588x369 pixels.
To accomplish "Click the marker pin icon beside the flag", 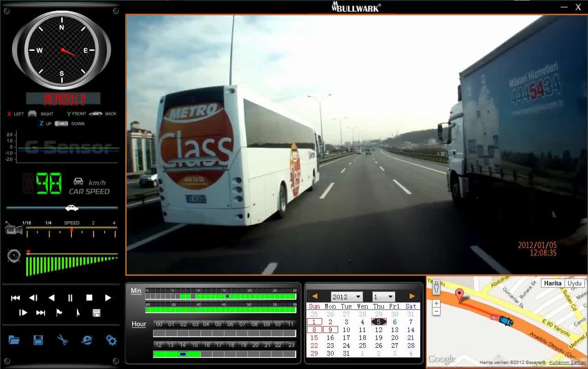I will 78,313.
